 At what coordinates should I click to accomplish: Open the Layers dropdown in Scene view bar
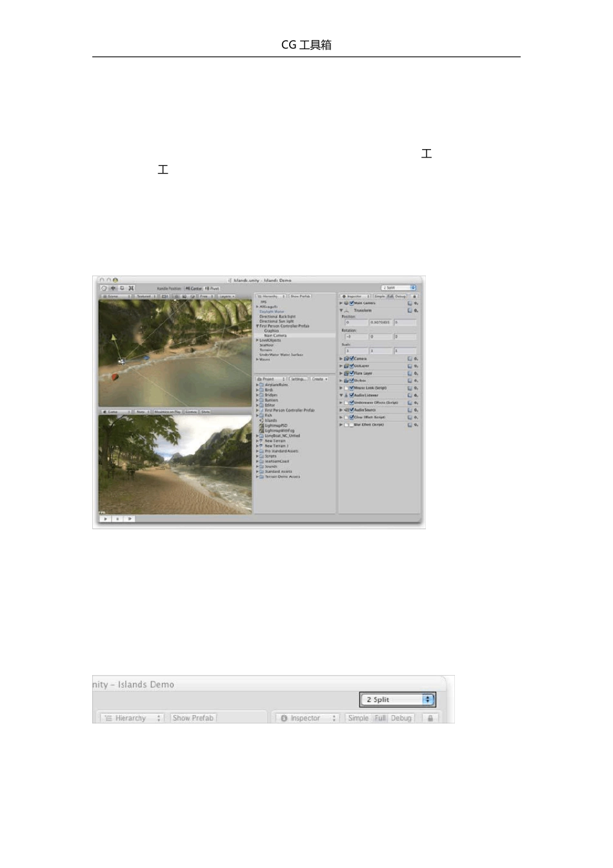click(x=227, y=296)
